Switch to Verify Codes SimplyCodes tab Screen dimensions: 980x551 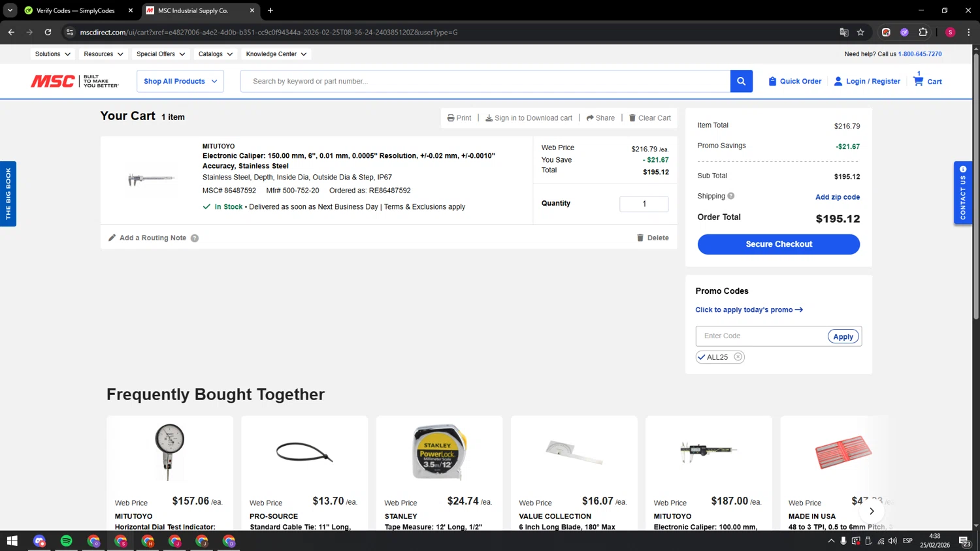75,10
